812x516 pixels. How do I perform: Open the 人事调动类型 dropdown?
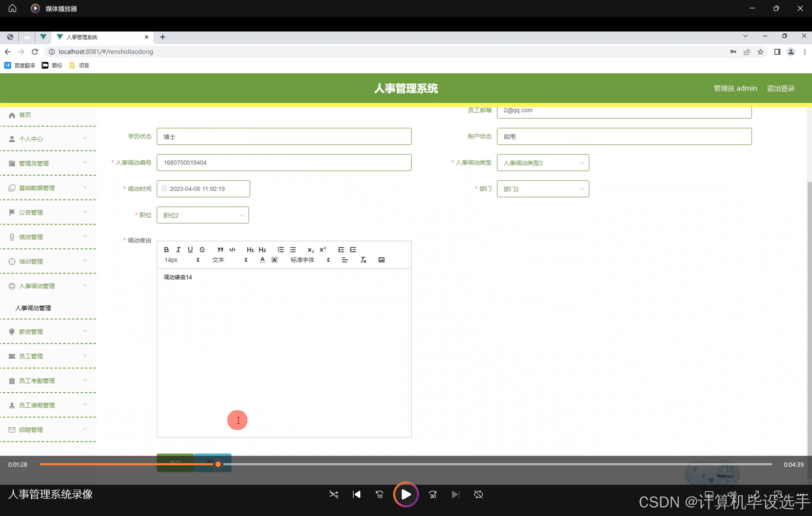click(x=543, y=163)
